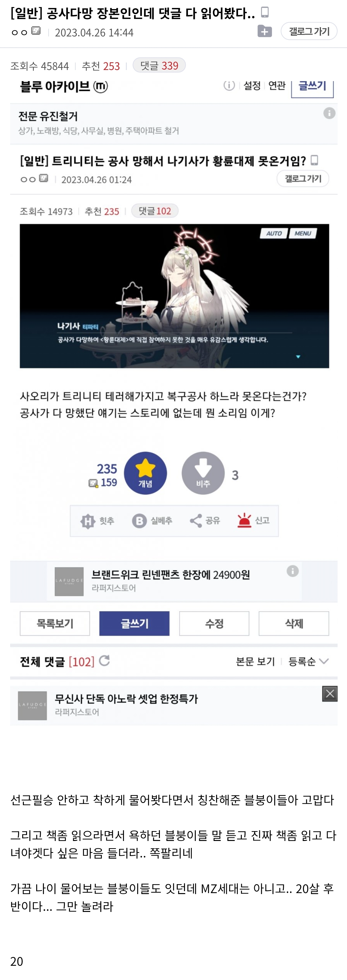
Task: Click the folder plus scrap icon
Action: [265, 31]
